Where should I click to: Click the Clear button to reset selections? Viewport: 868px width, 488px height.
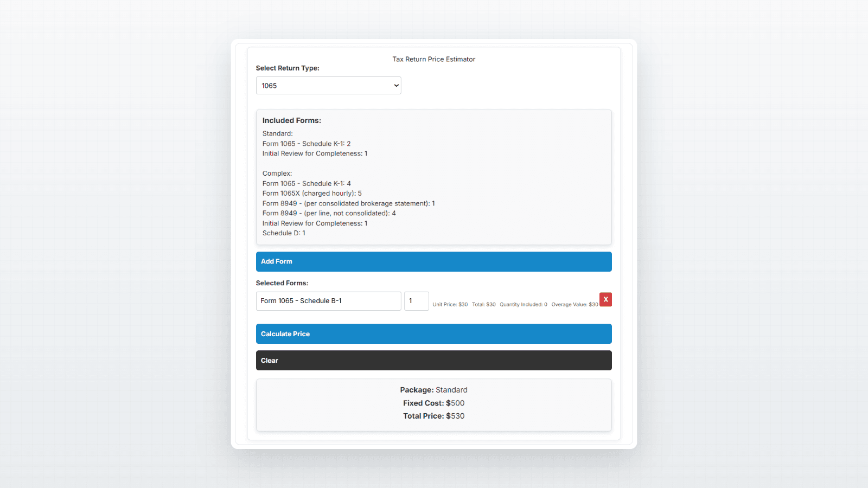pyautogui.click(x=433, y=360)
